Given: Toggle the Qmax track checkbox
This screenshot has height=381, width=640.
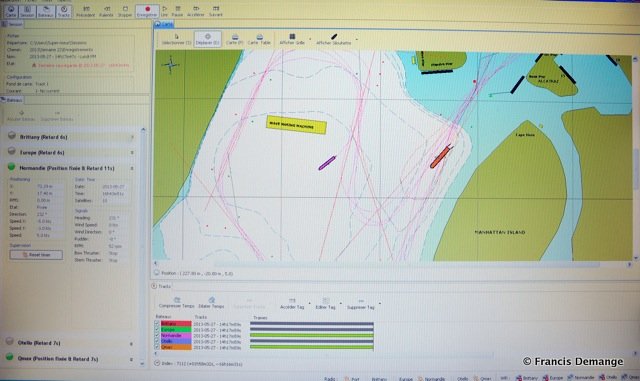Looking at the screenshot, I should click(157, 347).
